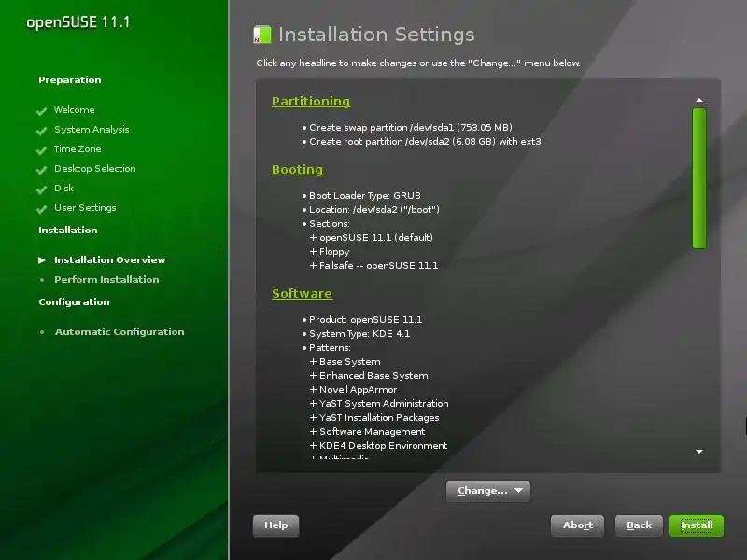Click the User Settings step label
Viewport: 747px width, 560px height.
85,208
